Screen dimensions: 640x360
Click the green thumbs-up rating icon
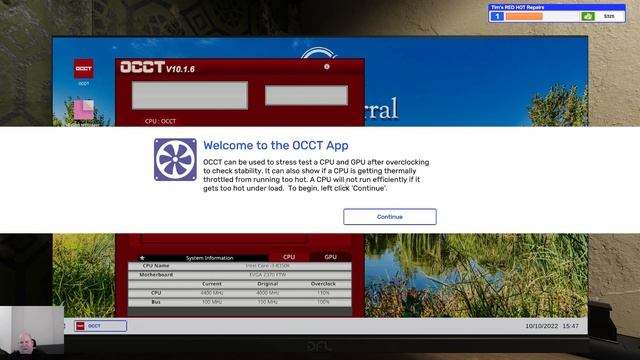coord(587,16)
